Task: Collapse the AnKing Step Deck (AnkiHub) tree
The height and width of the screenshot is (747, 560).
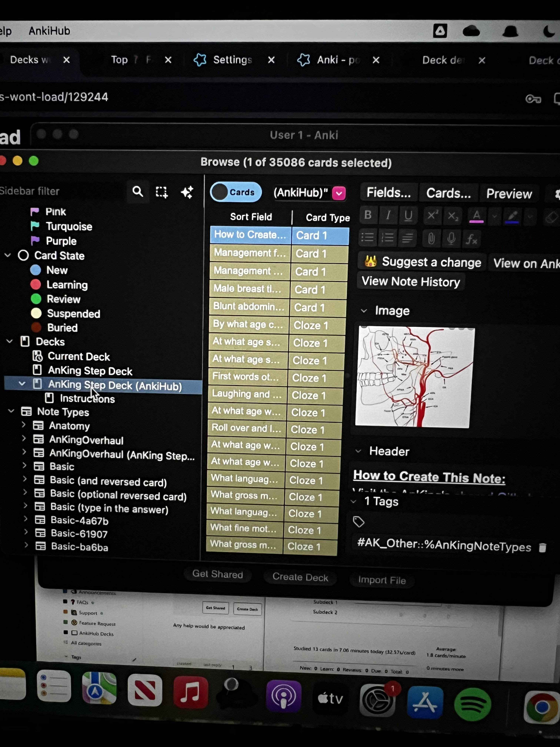Action: coord(22,384)
